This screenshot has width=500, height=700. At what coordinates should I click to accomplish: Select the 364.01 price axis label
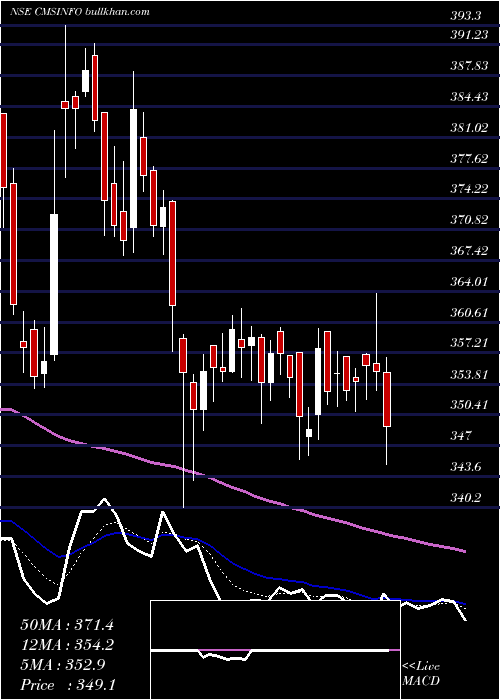(x=469, y=282)
